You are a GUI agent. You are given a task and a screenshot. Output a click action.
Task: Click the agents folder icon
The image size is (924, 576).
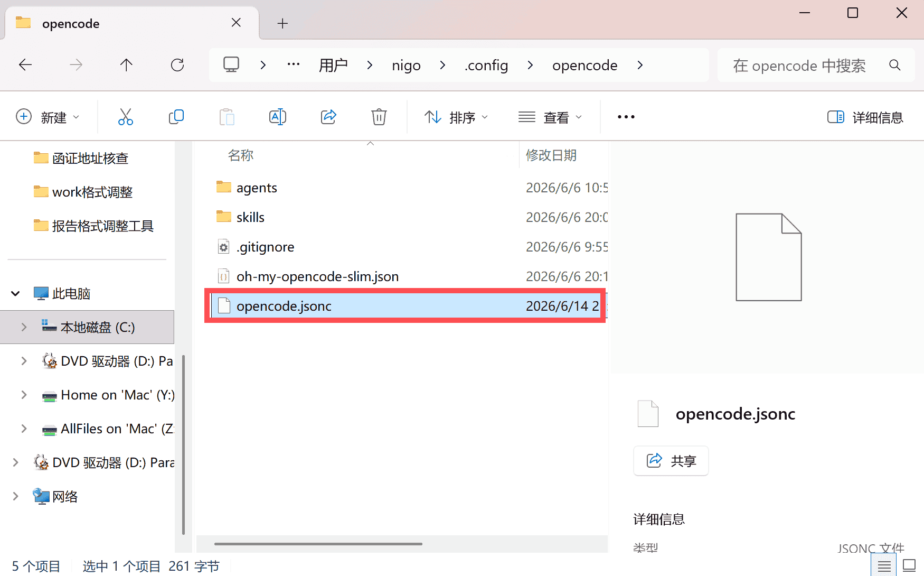click(x=224, y=187)
